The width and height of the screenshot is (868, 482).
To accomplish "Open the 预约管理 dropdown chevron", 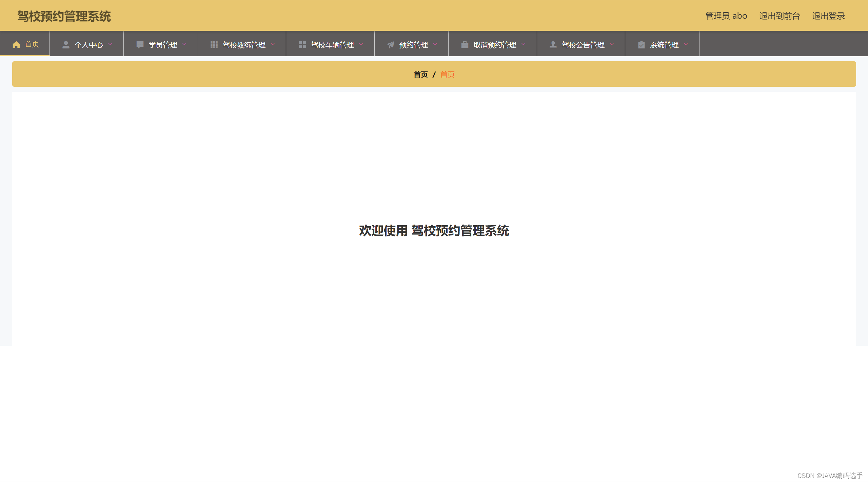I will [435, 44].
